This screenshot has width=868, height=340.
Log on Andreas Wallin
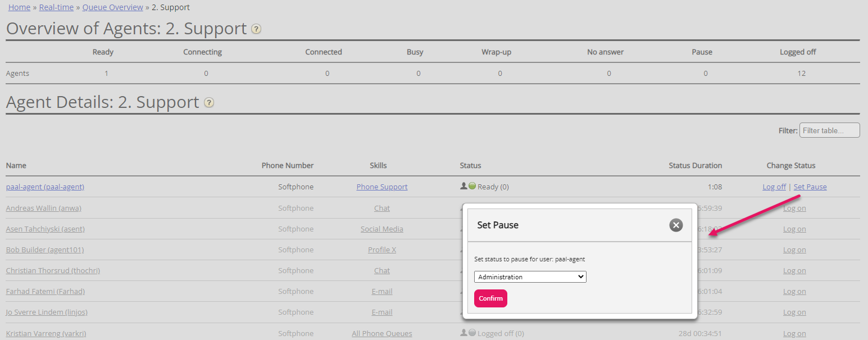click(x=794, y=208)
